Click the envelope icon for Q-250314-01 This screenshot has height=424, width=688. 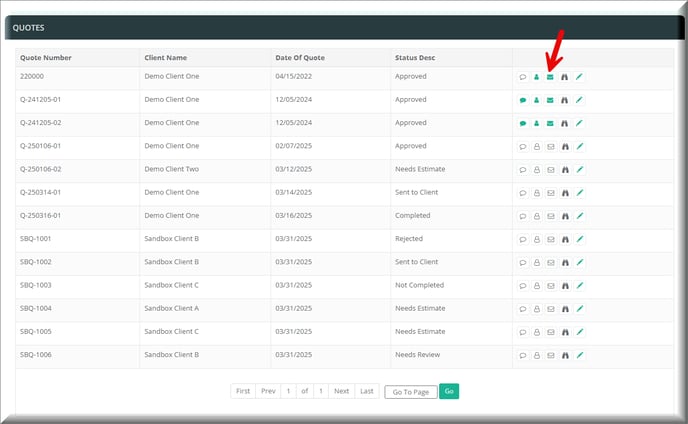point(550,193)
